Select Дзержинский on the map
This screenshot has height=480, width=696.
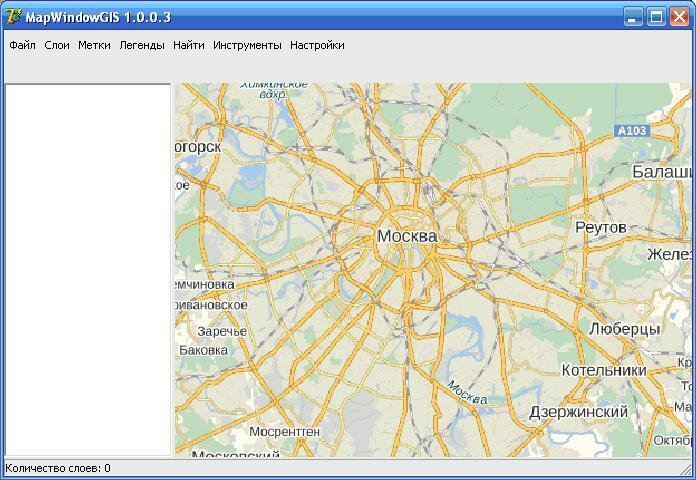[x=578, y=411]
